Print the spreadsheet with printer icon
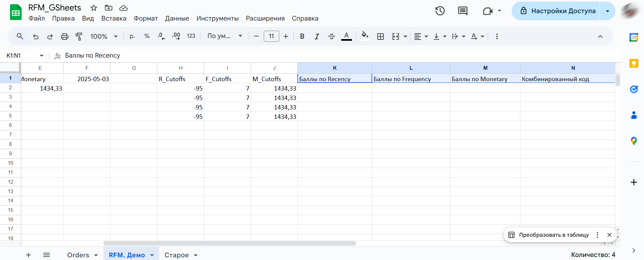The width and height of the screenshot is (644, 260). [x=64, y=36]
